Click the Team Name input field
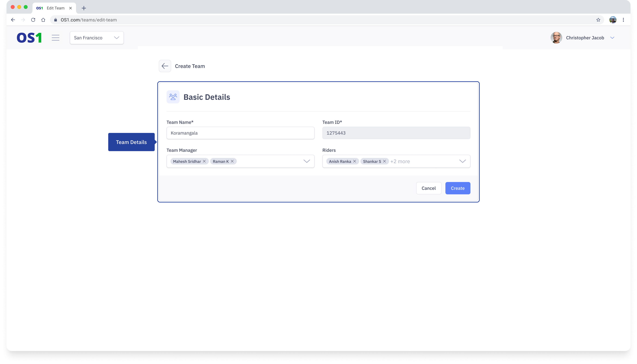Screen dimensions: 637x364 (240, 133)
